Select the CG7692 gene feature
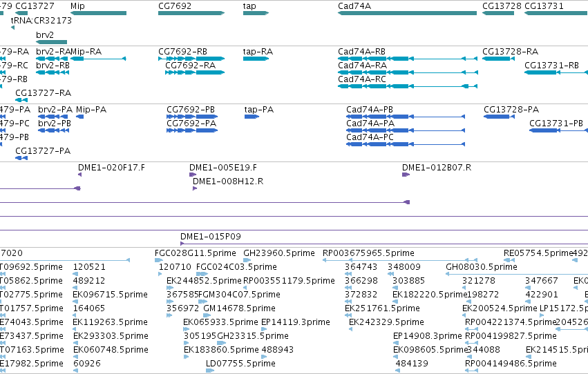 click(191, 13)
